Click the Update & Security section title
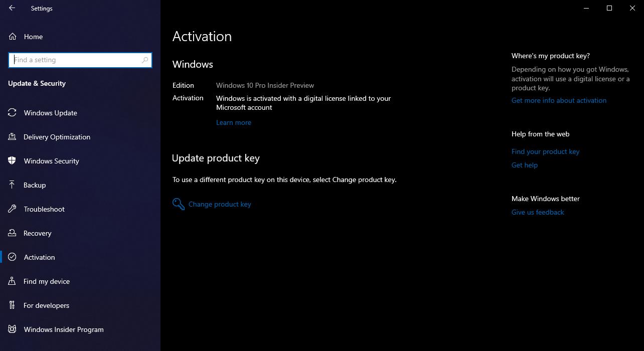Viewport: 644px width, 351px height. point(37,83)
